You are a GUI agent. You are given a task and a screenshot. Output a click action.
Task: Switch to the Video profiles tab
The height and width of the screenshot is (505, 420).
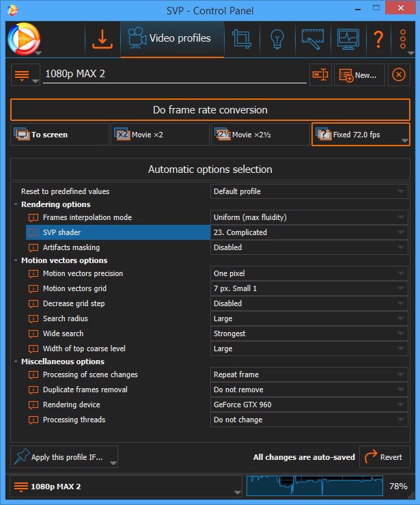(172, 38)
